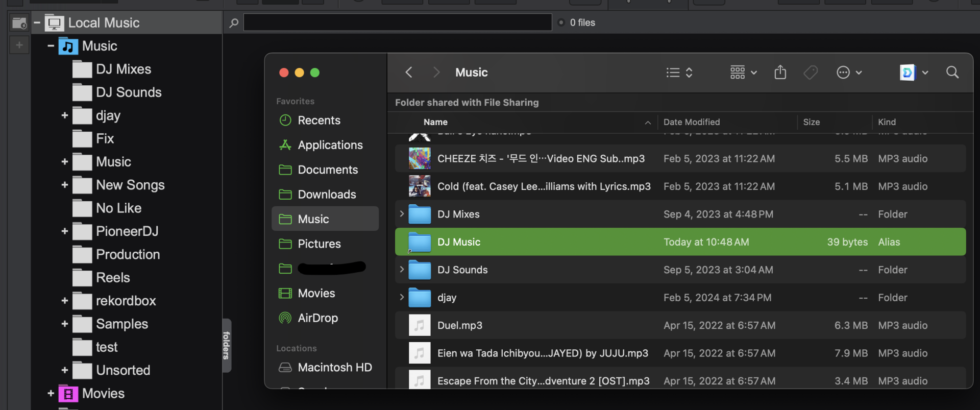Click the Music library note icon
The height and width of the screenshot is (410, 980).
point(68,46)
